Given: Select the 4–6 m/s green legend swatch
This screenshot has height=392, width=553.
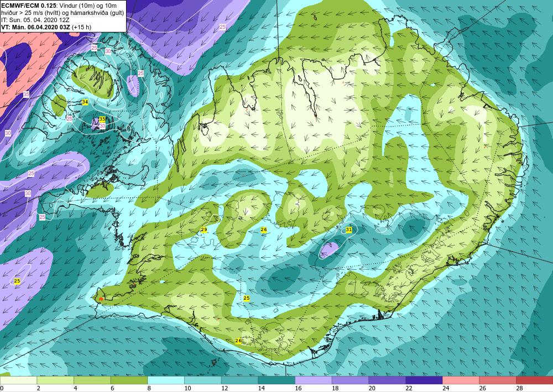Looking at the screenshot, I should pos(92,380).
